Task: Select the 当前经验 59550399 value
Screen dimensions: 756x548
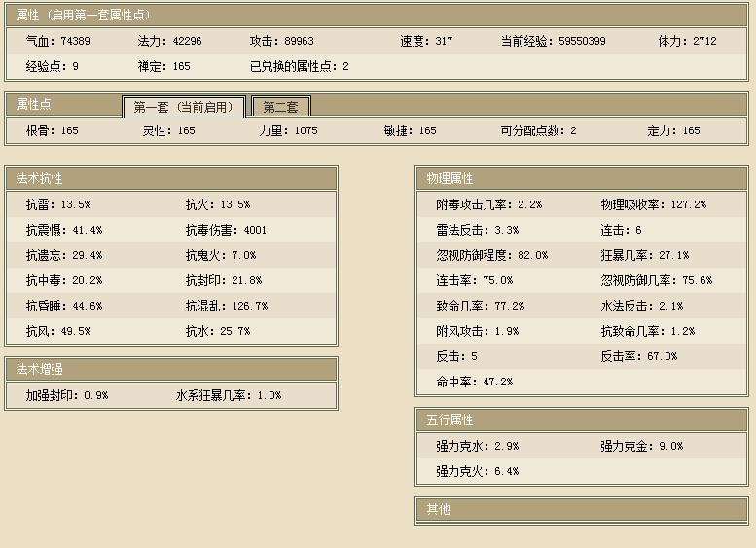Action: [553, 42]
